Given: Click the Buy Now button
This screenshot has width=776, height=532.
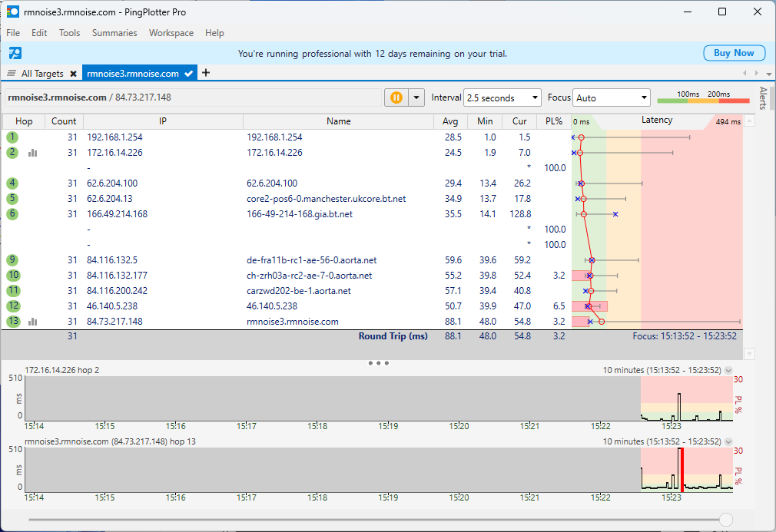Looking at the screenshot, I should (734, 53).
